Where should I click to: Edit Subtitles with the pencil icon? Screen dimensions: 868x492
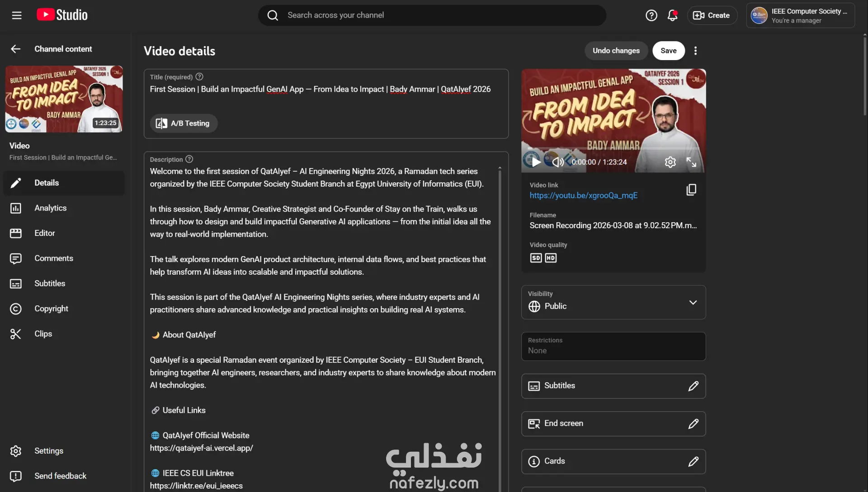click(693, 386)
